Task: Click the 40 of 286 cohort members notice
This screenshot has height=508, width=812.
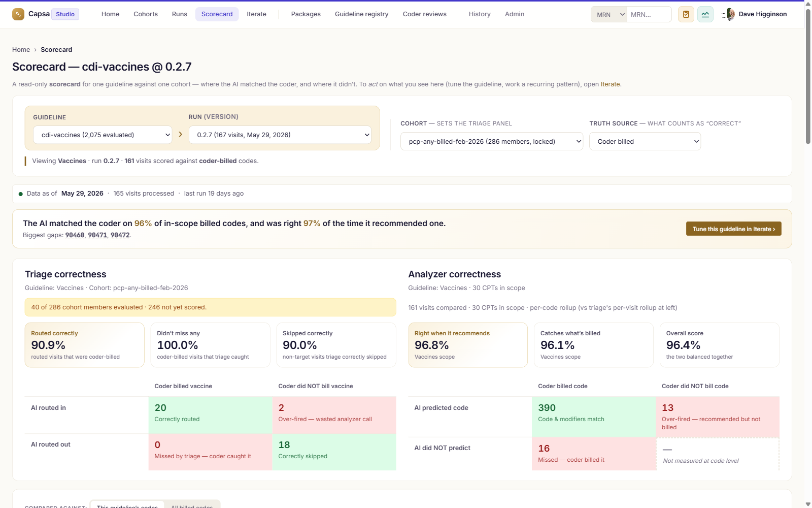Action: click(210, 307)
